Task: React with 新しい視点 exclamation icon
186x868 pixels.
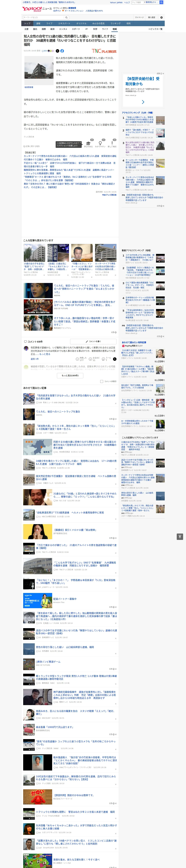Action: tap(112, 143)
